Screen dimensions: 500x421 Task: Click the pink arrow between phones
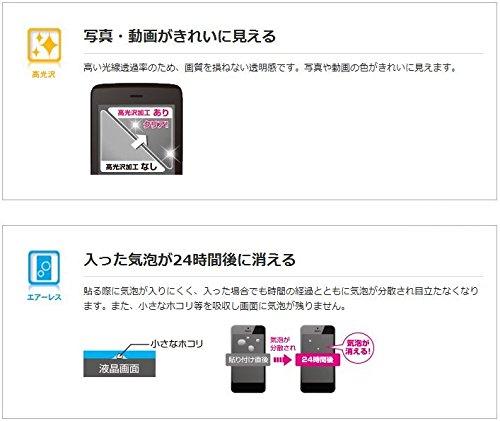[x=282, y=360]
